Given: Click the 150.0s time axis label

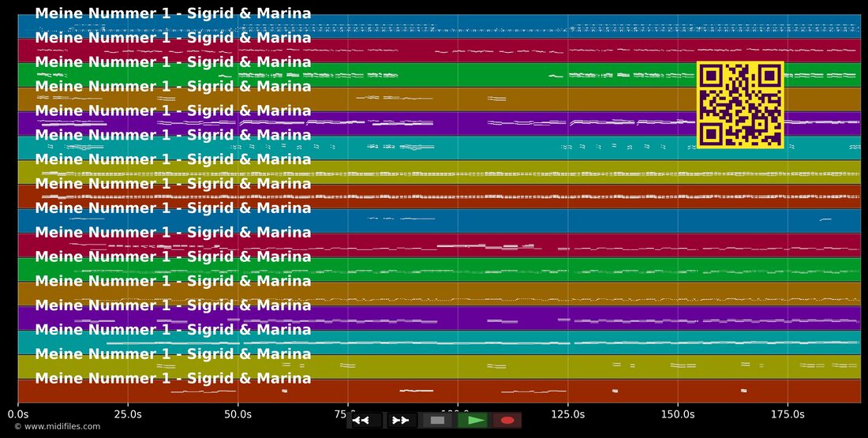Looking at the screenshot, I should tap(678, 414).
